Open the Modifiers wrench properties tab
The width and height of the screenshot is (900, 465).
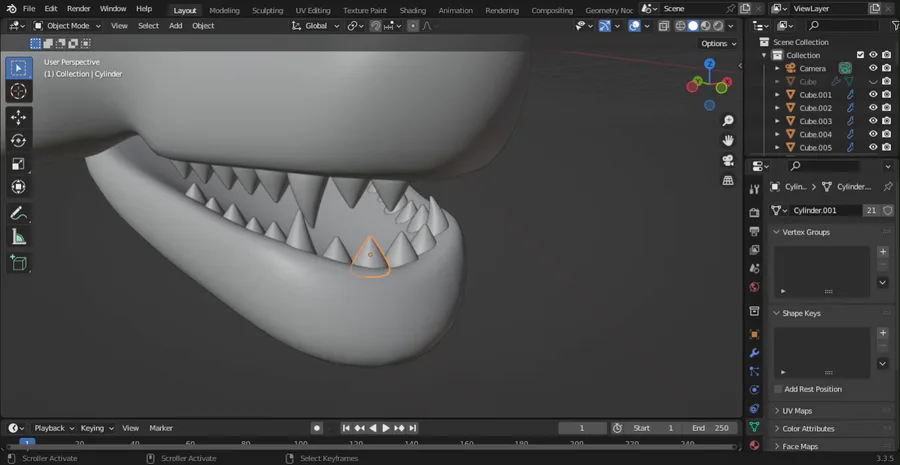pos(755,353)
